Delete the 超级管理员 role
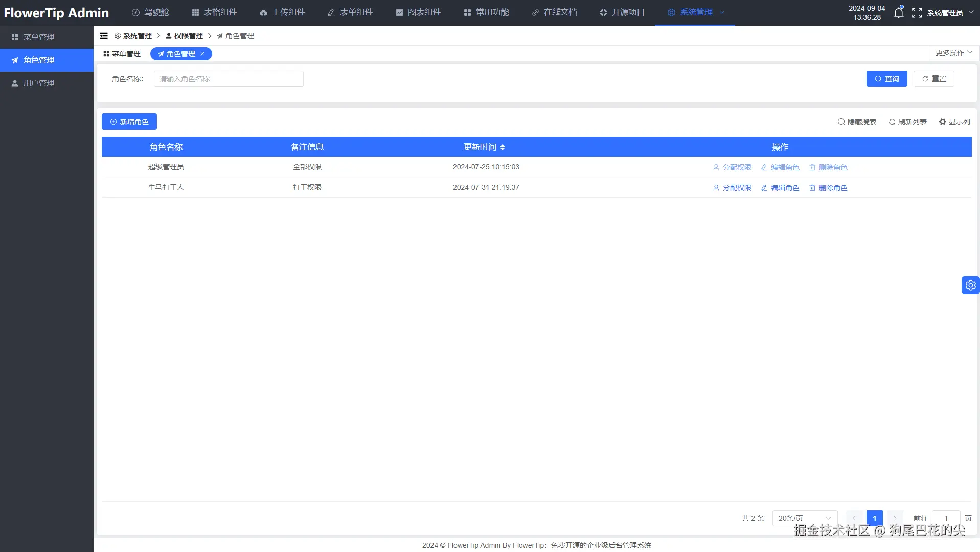This screenshot has height=552, width=980. 828,167
